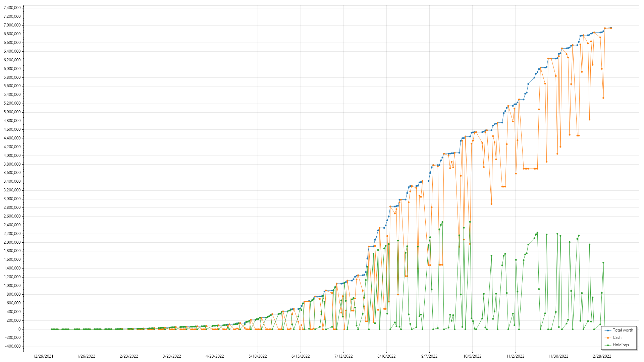Click the 7,400,000 y-axis label
The width and height of the screenshot is (644, 362).
pos(12,8)
